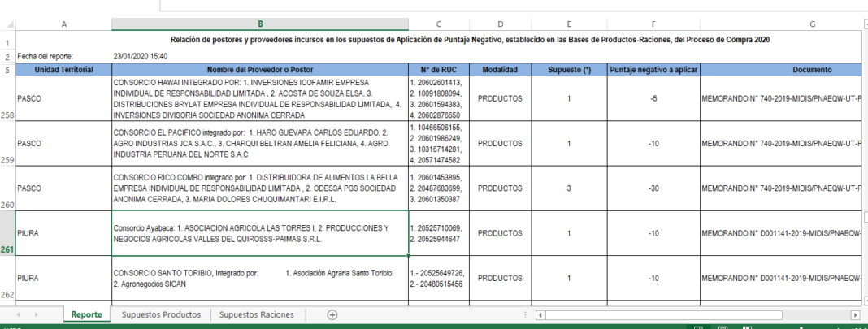868x329 pixels.
Task: Click horizontal scrollbar right arrow
Action: [854, 314]
